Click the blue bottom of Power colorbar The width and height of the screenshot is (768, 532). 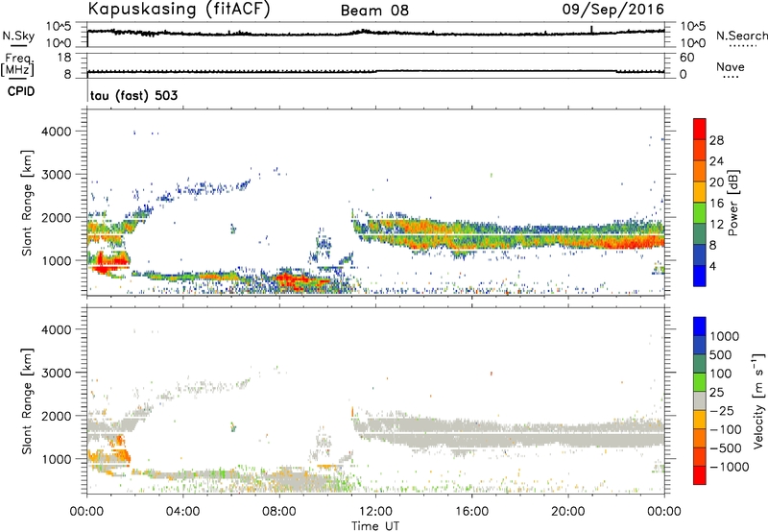700,276
